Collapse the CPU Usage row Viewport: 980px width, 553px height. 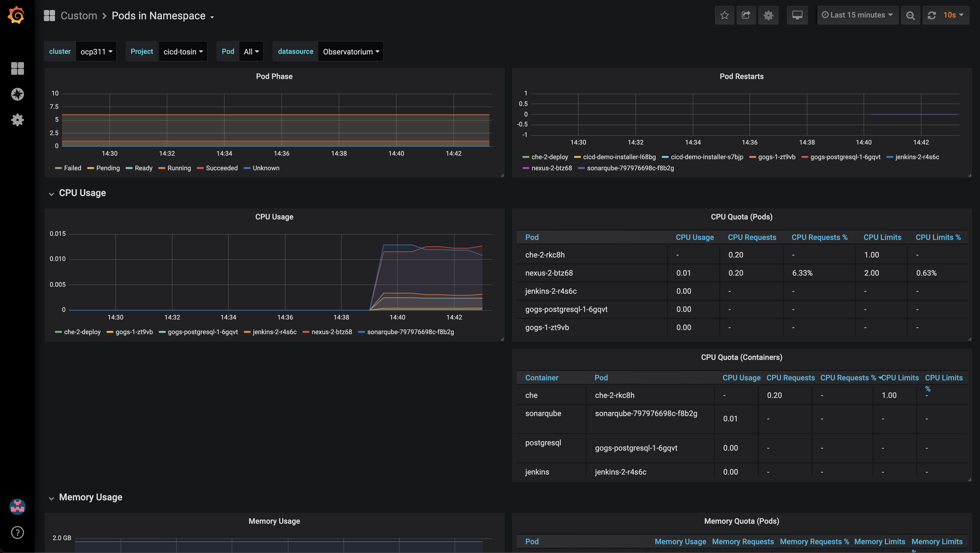pyautogui.click(x=82, y=193)
